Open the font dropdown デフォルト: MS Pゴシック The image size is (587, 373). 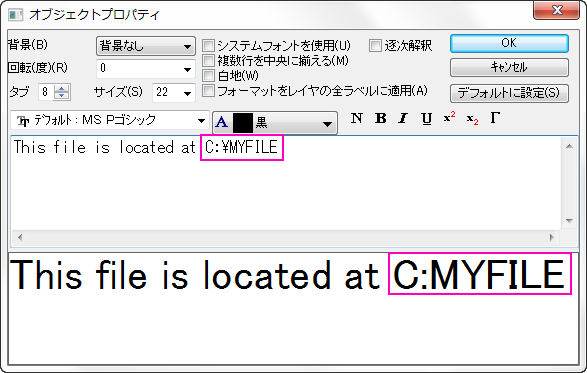(x=110, y=121)
